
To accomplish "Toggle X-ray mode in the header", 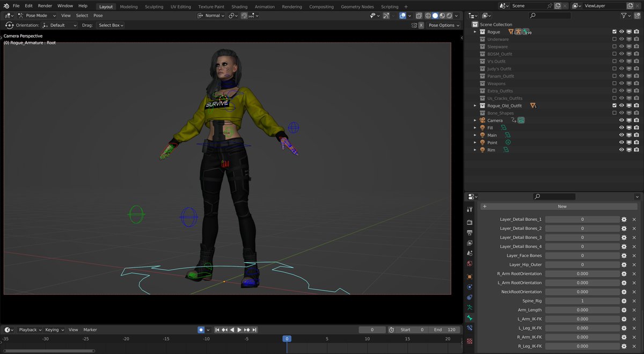I will [419, 16].
